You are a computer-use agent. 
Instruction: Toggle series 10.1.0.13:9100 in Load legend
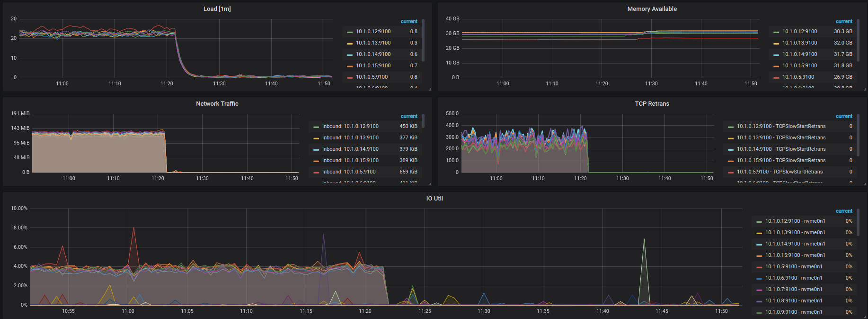pos(373,43)
